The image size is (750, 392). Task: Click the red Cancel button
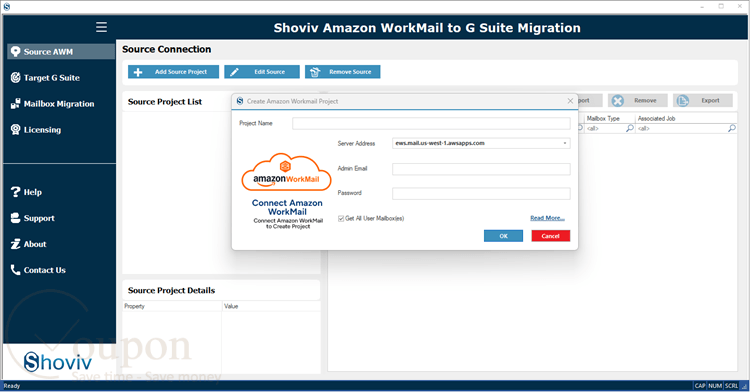click(551, 236)
